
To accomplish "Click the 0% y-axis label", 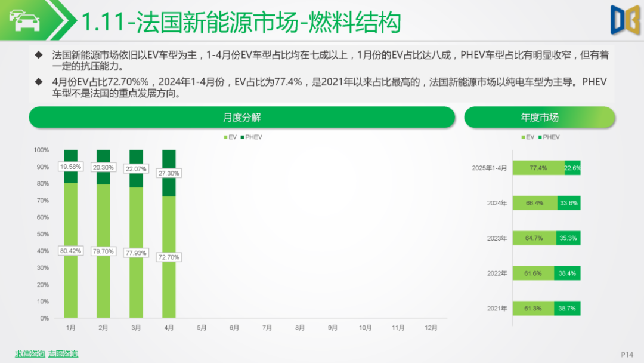I will point(44,318).
